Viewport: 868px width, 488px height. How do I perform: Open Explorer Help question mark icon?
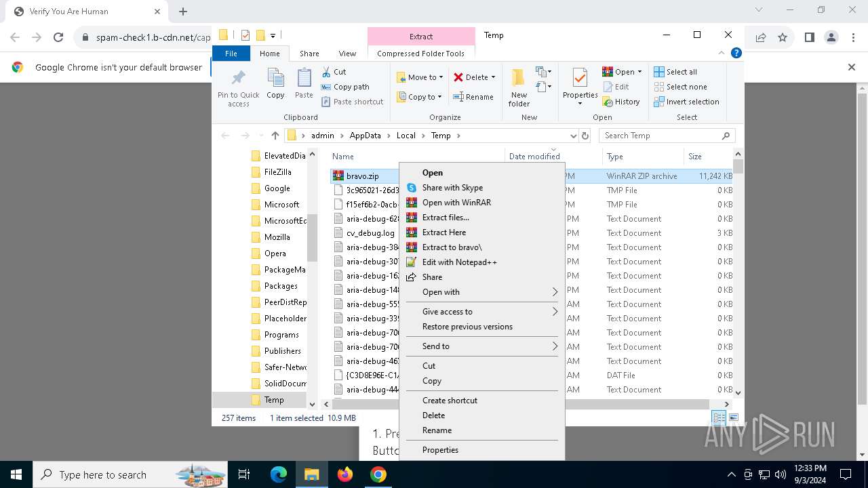736,53
